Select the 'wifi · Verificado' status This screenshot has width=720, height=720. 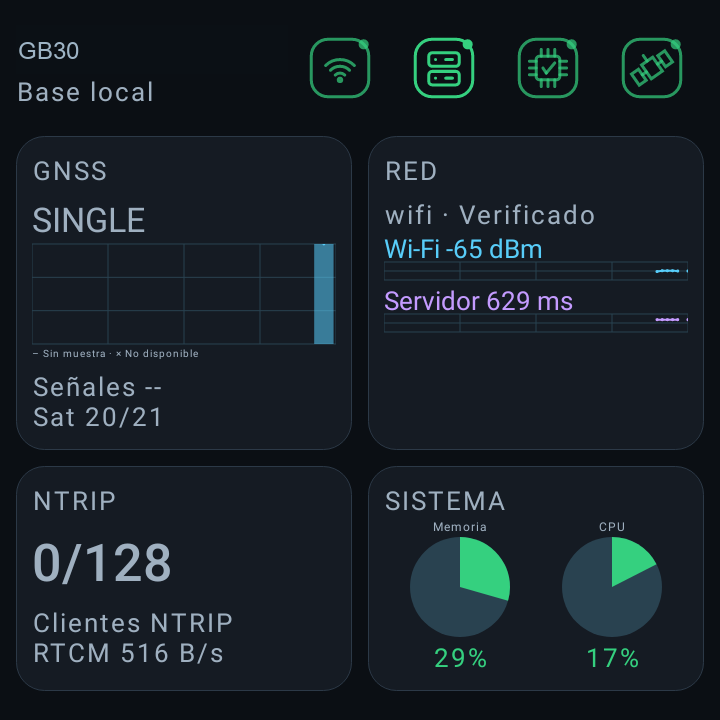click(x=490, y=215)
